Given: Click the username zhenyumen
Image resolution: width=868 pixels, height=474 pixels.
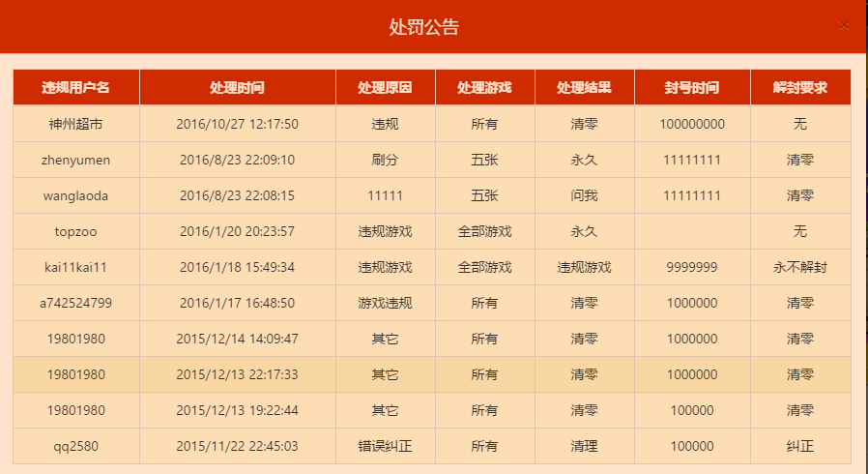Looking at the screenshot, I should [x=76, y=160].
